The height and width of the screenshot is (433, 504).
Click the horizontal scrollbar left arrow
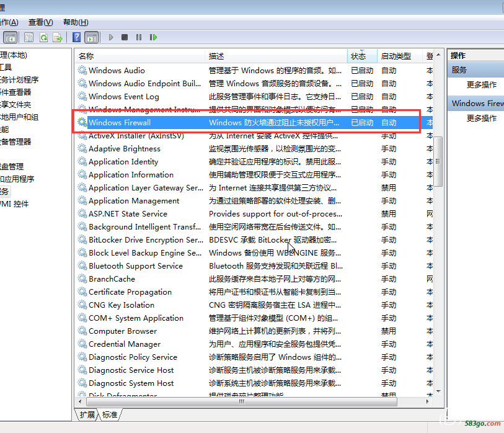pyautogui.click(x=80, y=401)
